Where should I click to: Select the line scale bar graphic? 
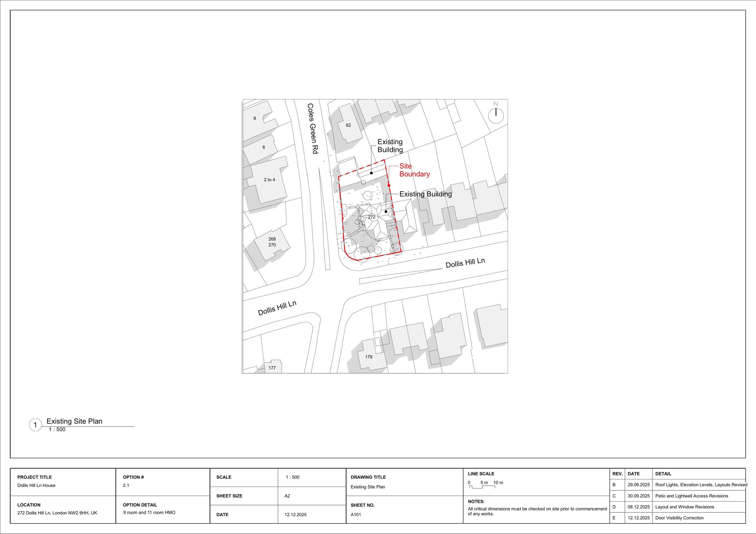click(482, 488)
